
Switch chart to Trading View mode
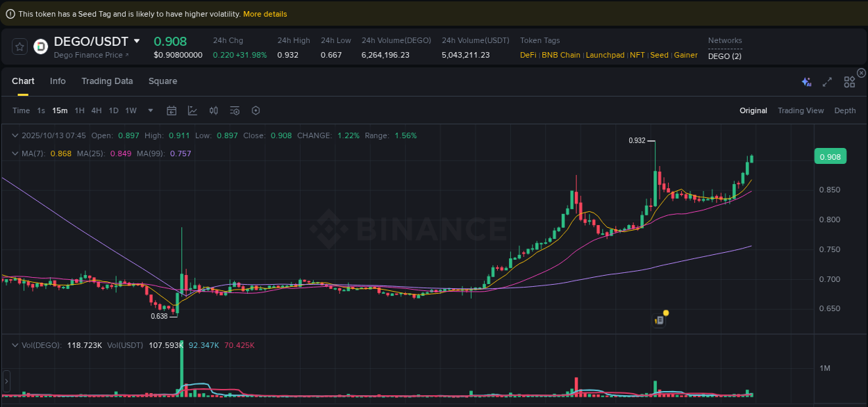800,110
